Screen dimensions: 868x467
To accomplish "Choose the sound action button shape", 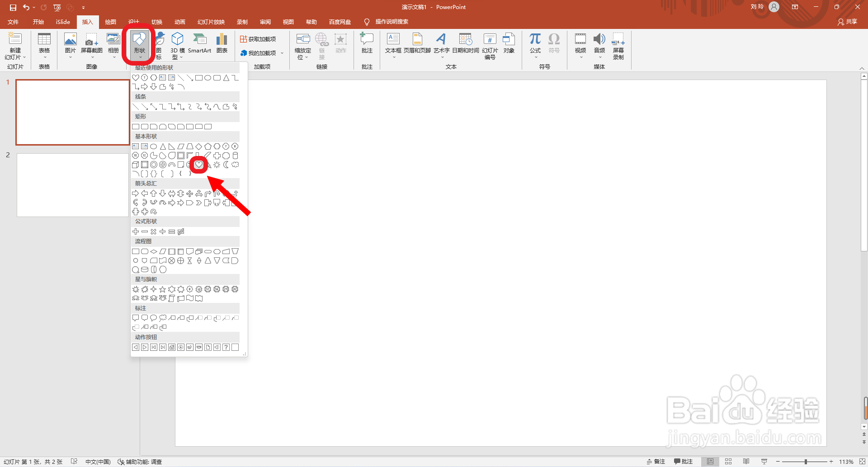I will 217,347.
